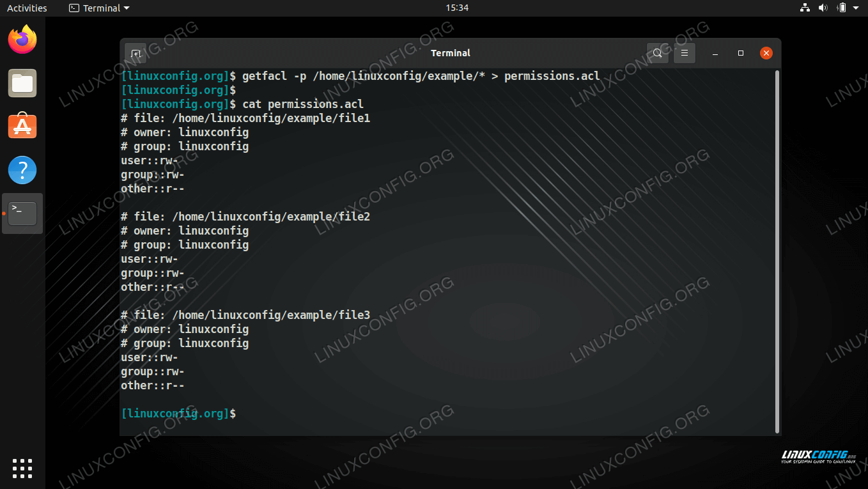Click the terminal search icon
This screenshot has height=489, width=868.
[657, 53]
